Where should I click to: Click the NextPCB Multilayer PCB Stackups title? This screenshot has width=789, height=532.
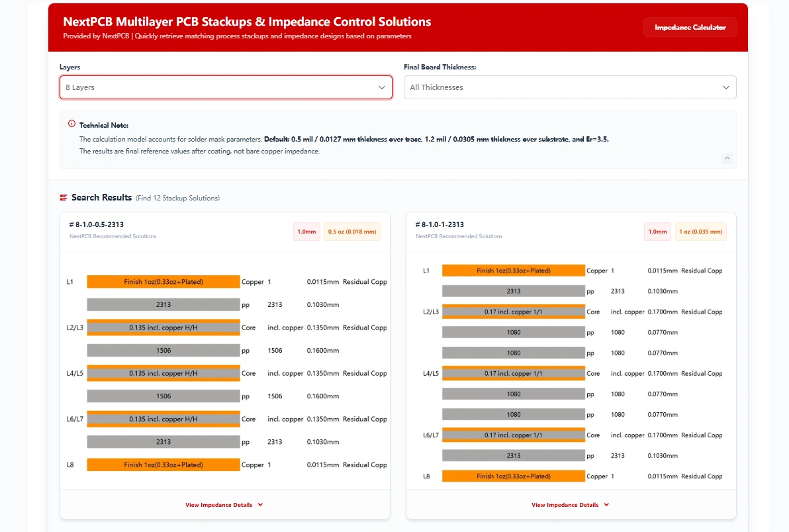coord(247,22)
